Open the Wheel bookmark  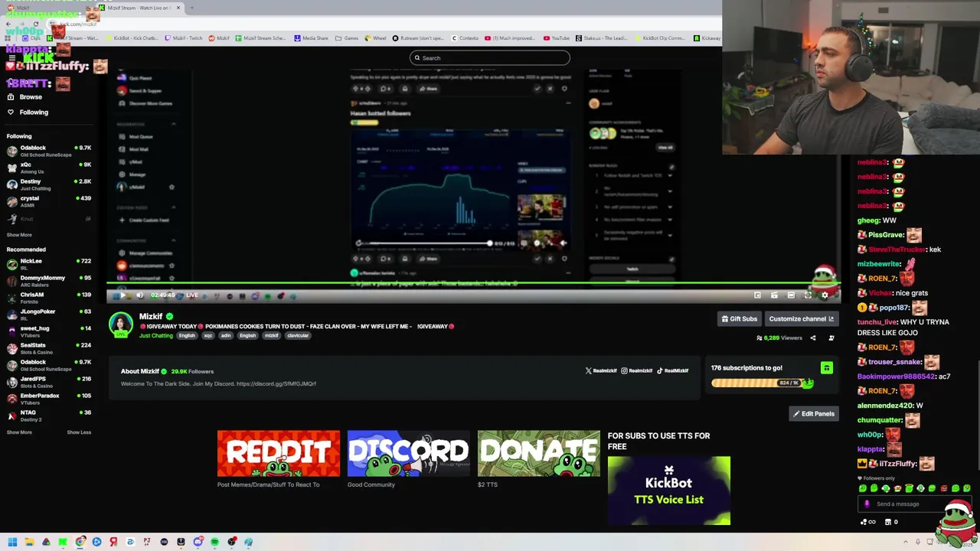click(375, 38)
